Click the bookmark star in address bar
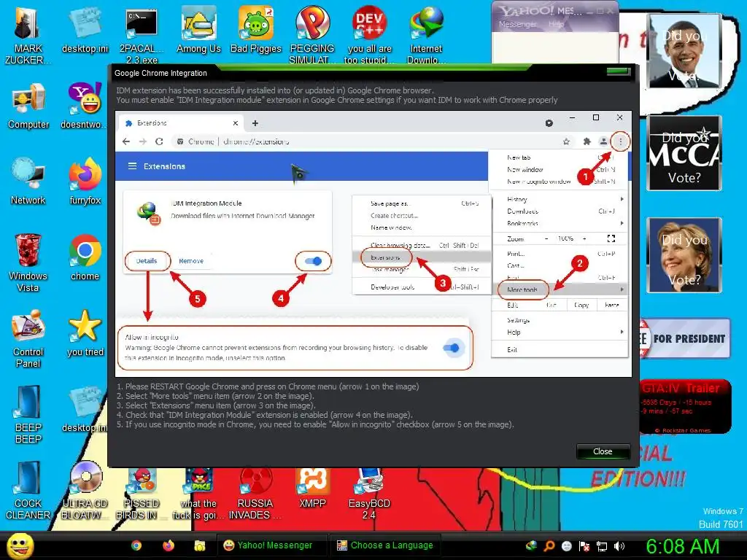Image resolution: width=747 pixels, height=560 pixels. (x=566, y=141)
